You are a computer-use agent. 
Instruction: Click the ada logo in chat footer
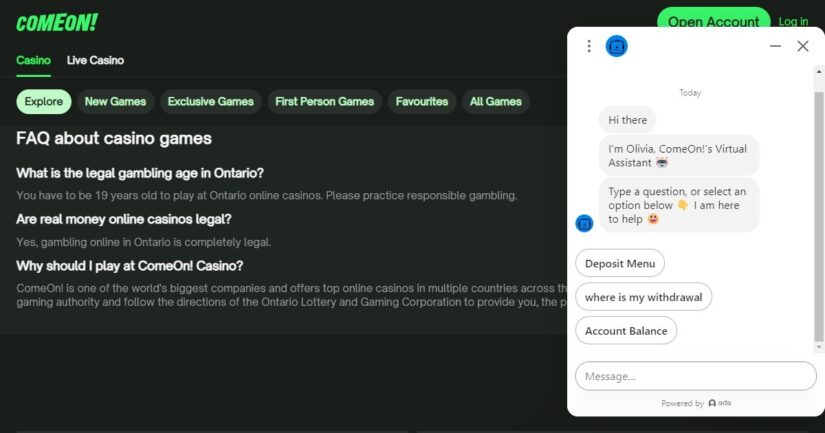click(720, 403)
